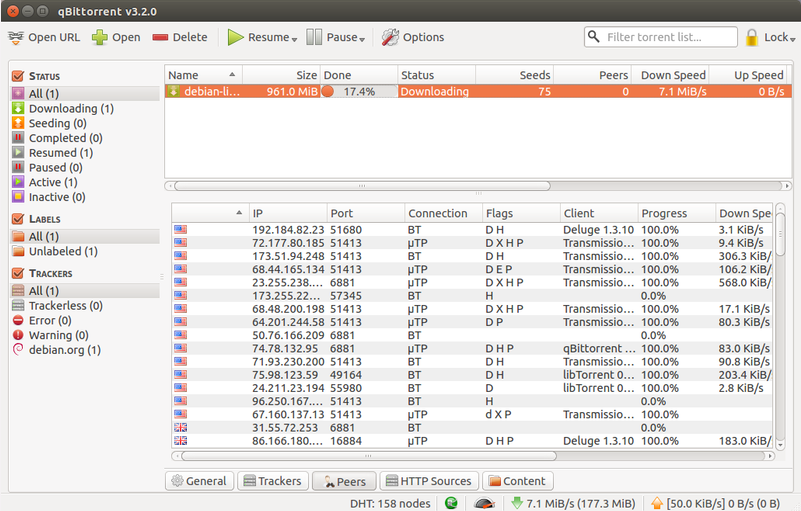Click the green plus Open icon
Image resolution: width=801 pixels, height=511 pixels.
[x=100, y=37]
